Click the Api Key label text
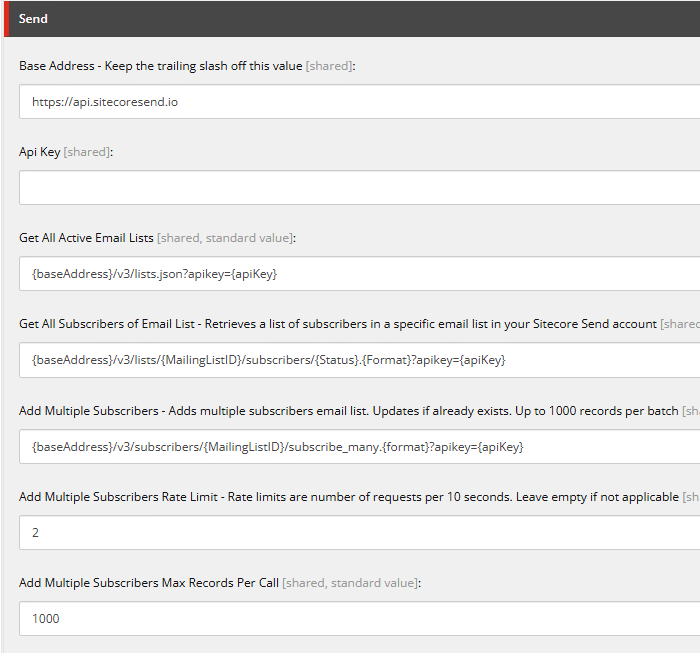The image size is (700, 653). pos(39,152)
